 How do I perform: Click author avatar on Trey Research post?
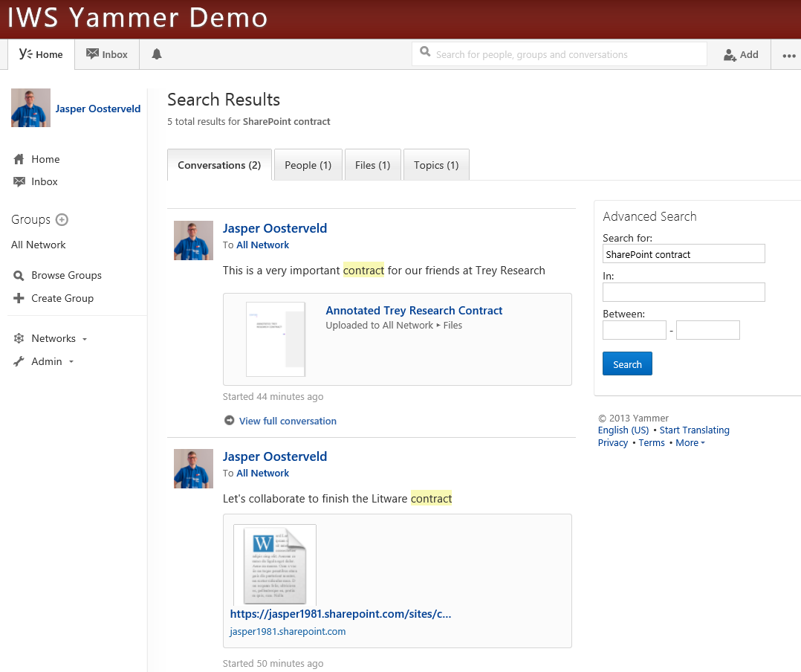tap(194, 240)
